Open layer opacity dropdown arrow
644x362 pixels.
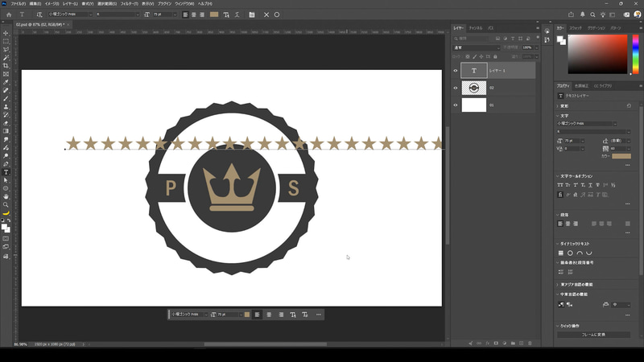click(x=536, y=47)
